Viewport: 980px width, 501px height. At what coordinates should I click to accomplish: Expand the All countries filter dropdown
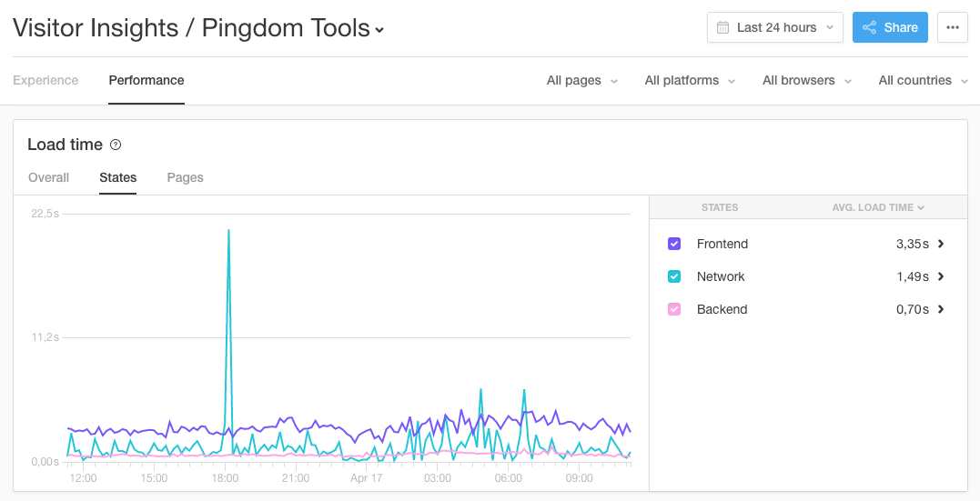point(923,80)
